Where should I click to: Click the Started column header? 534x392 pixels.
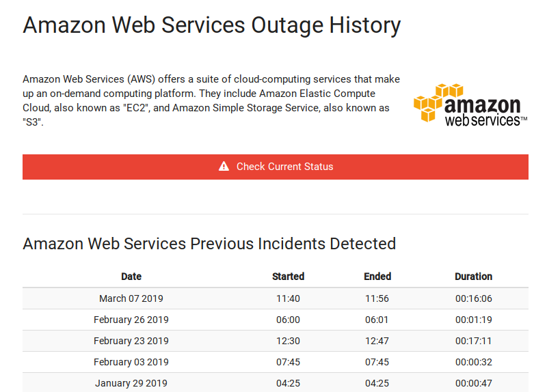[x=288, y=277]
